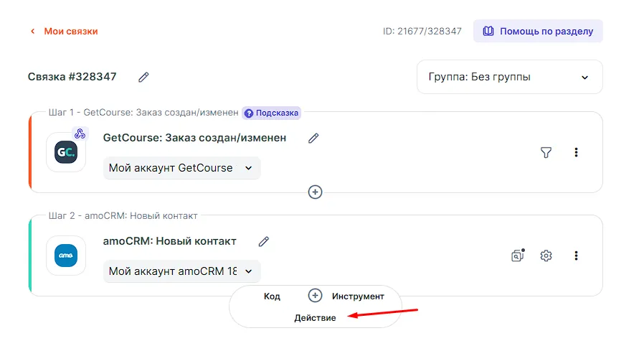The image size is (644, 351).
Task: Select Действие option in add menu
Action: pos(315,318)
